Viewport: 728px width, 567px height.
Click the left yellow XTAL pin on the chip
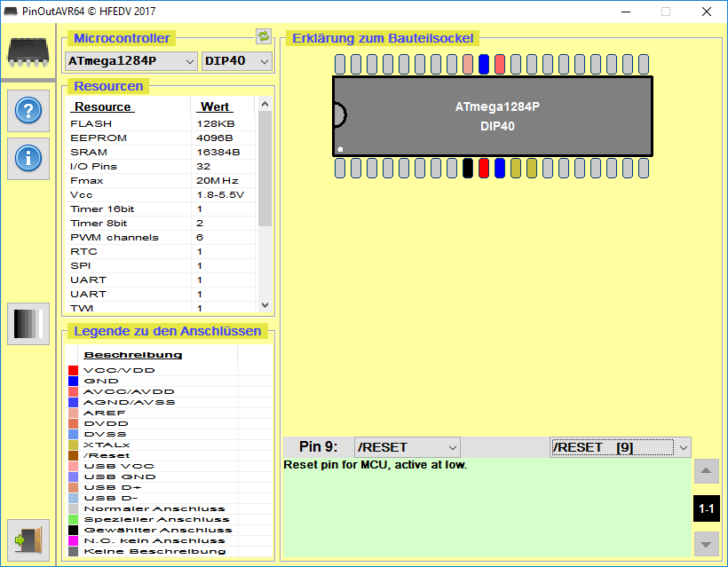[x=515, y=168]
